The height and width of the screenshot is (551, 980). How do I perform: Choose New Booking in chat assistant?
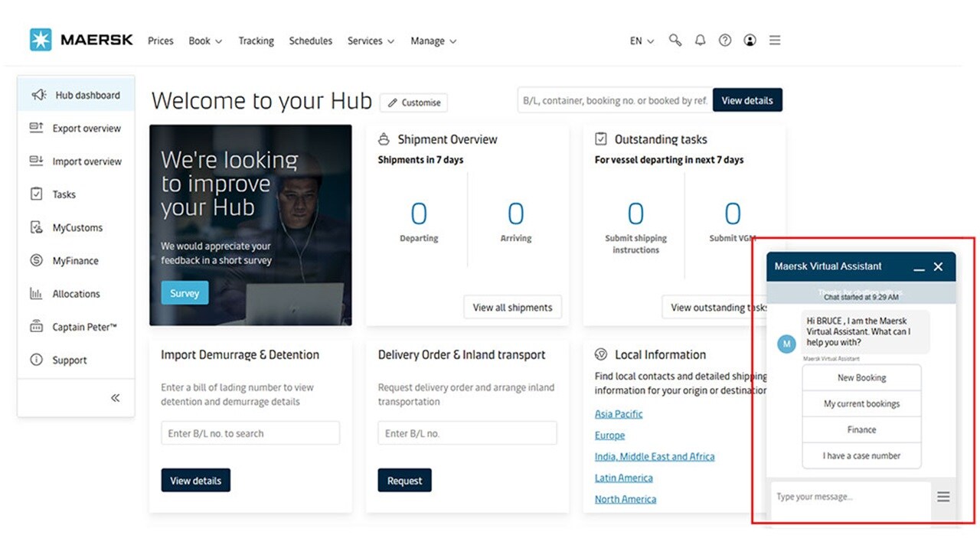pos(861,378)
